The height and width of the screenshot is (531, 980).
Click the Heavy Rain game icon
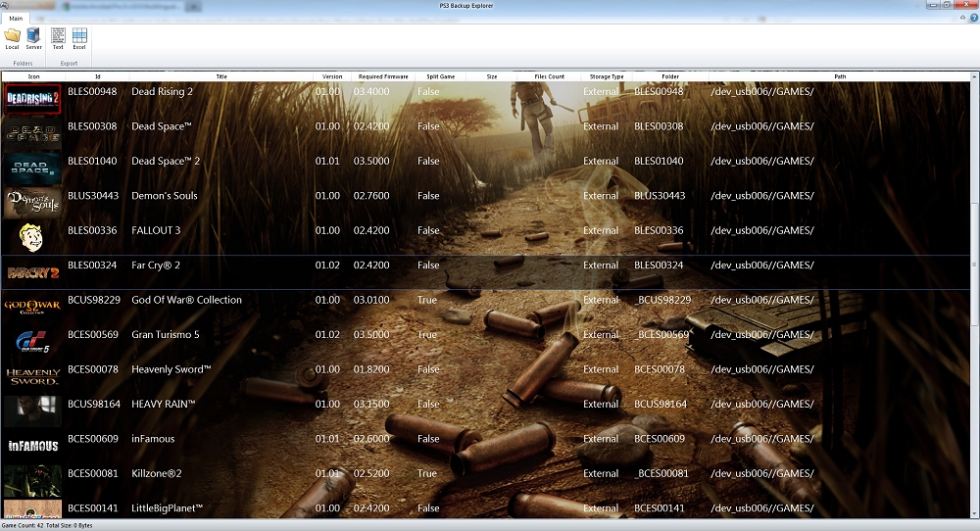click(x=33, y=411)
